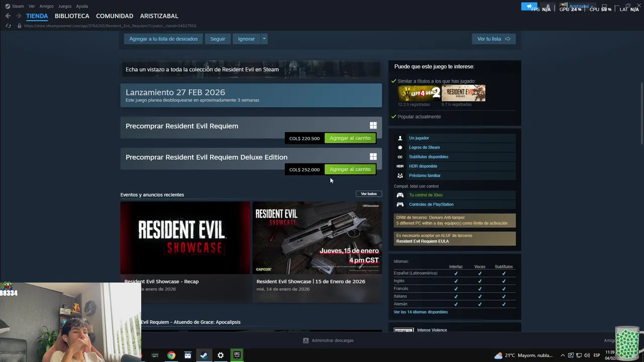
Task: Click the Resident Evil Requiem EULA notice
Action: click(x=455, y=238)
